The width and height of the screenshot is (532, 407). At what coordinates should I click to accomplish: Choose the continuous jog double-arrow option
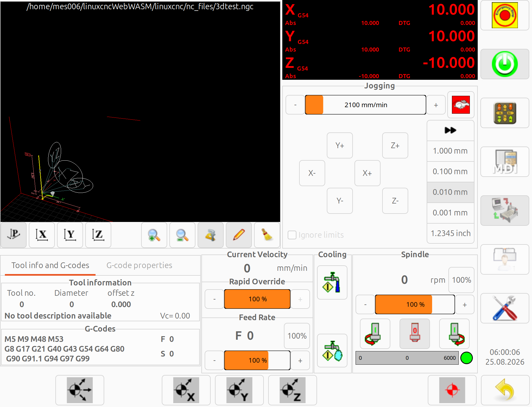450,130
